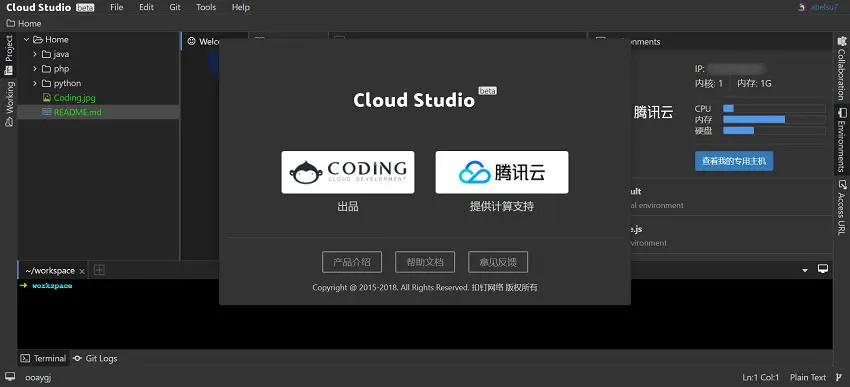Screen dimensions: 850x387
Task: Click the smiley icon on Welcome tab
Action: [191, 41]
